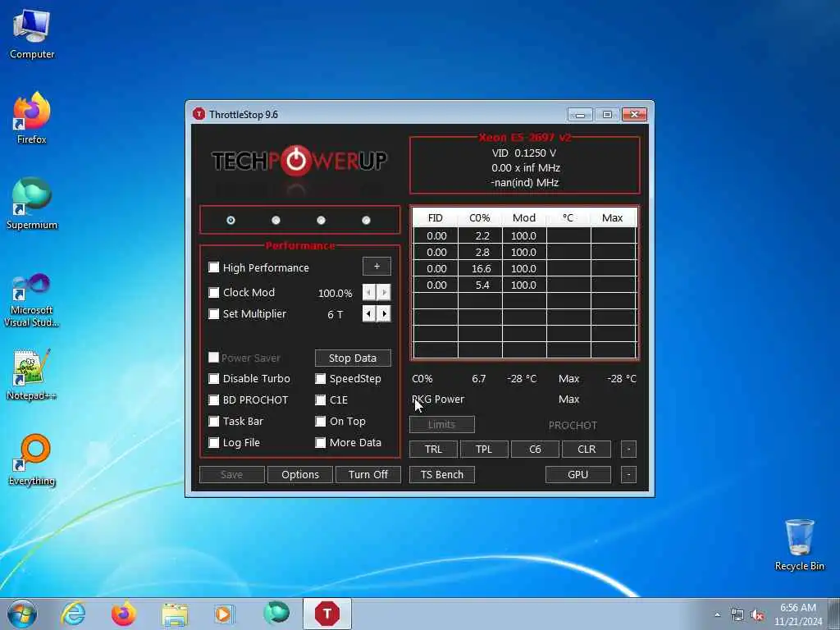The width and height of the screenshot is (840, 630).
Task: Enable the Log File checkbox
Action: (214, 442)
